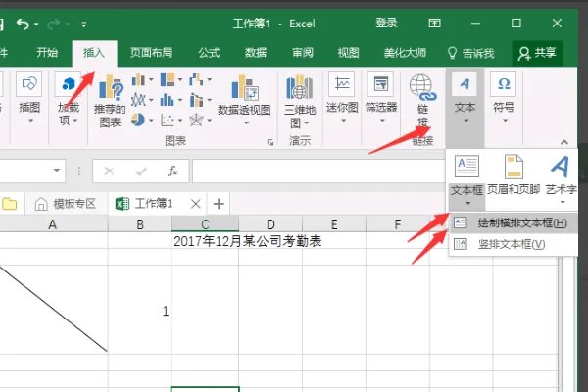Open Sparklines (迷你图) group
The height and width of the screenshot is (392, 588).
click(x=342, y=97)
